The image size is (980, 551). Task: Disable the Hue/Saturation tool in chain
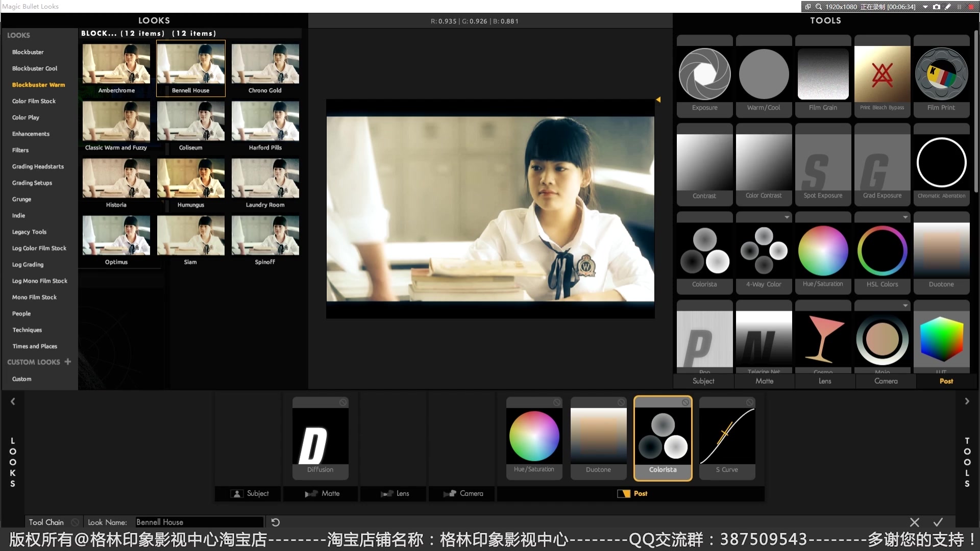point(557,403)
